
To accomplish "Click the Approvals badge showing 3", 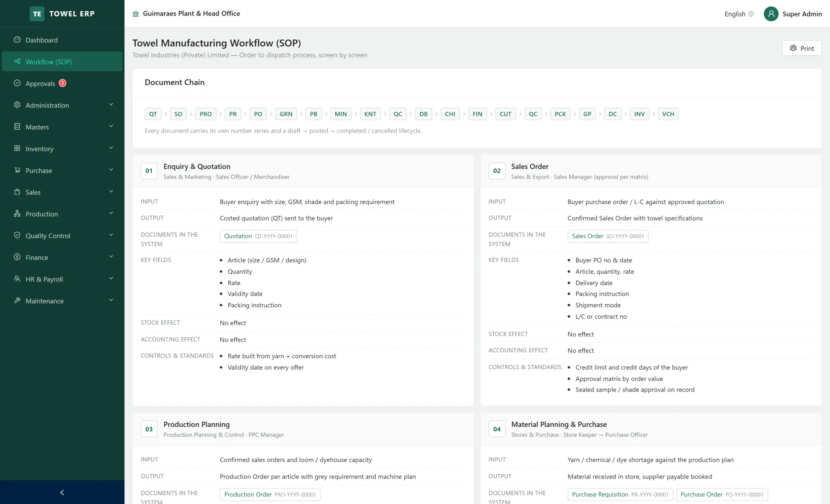I will coord(63,83).
